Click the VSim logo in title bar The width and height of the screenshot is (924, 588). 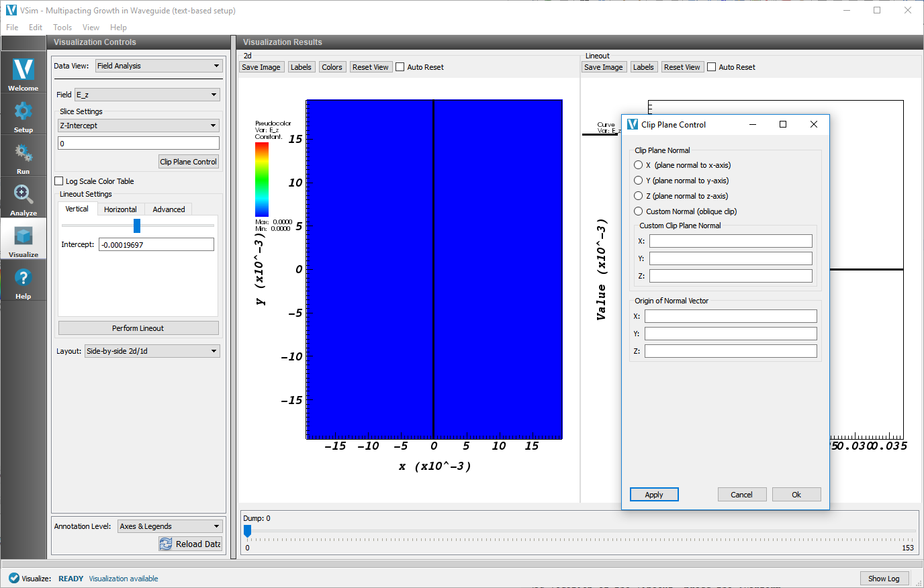coord(11,11)
